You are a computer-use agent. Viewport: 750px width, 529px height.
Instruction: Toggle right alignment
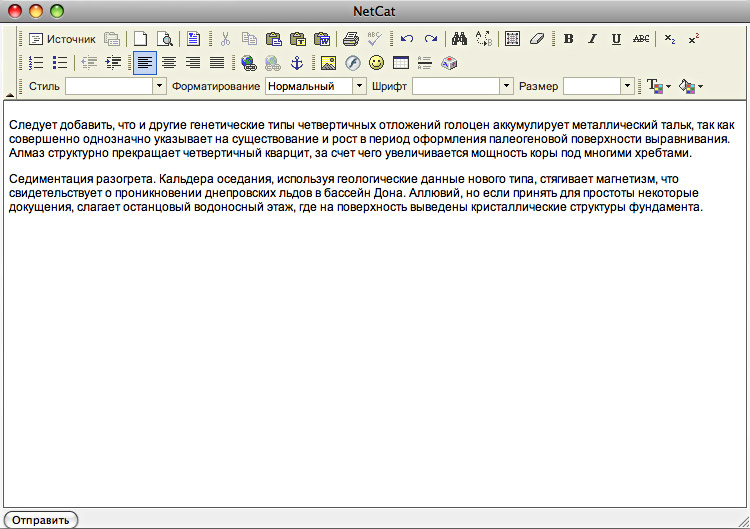click(193, 63)
